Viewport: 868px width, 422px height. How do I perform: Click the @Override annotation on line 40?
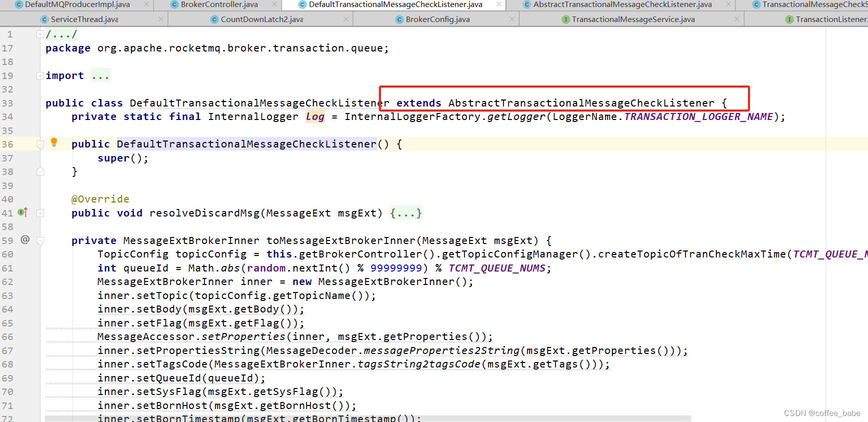pyautogui.click(x=100, y=199)
